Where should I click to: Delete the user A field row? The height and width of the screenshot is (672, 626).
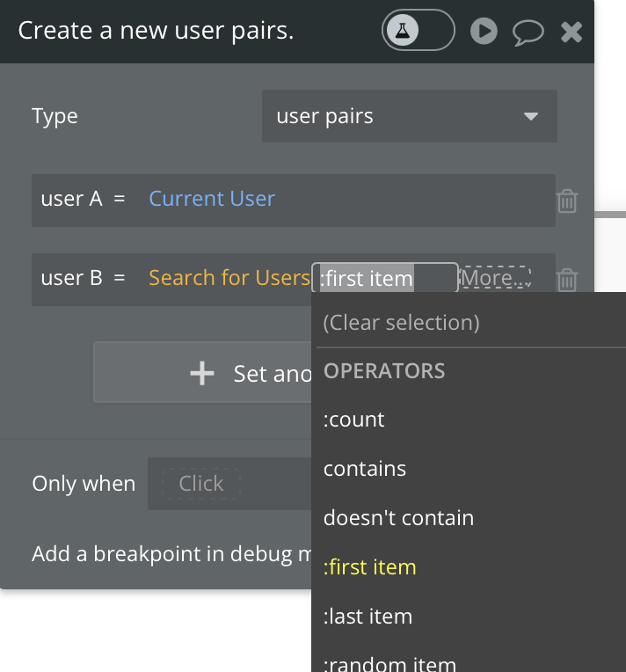567,201
